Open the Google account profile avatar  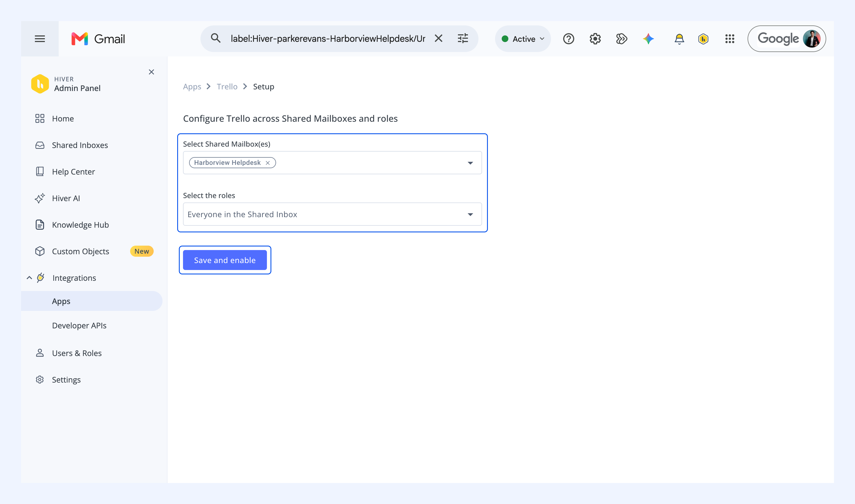point(812,39)
